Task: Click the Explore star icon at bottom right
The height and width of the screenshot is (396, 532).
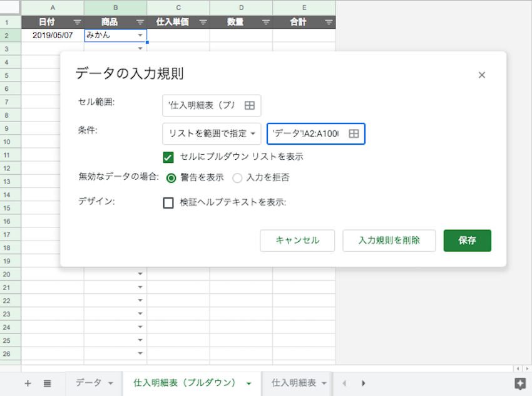Action: tap(521, 383)
